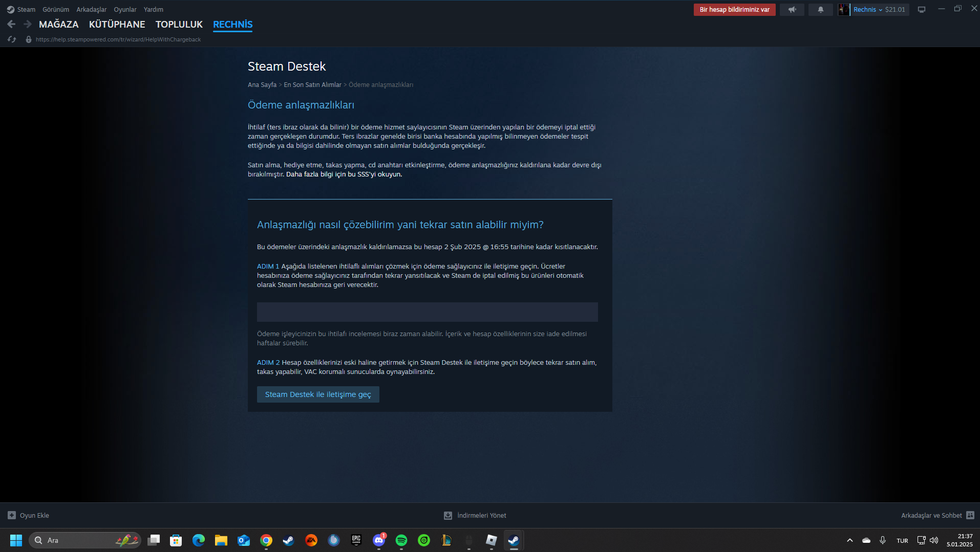Click the help.steampowered.com URL text
This screenshot has height=552, width=980.
(x=118, y=39)
